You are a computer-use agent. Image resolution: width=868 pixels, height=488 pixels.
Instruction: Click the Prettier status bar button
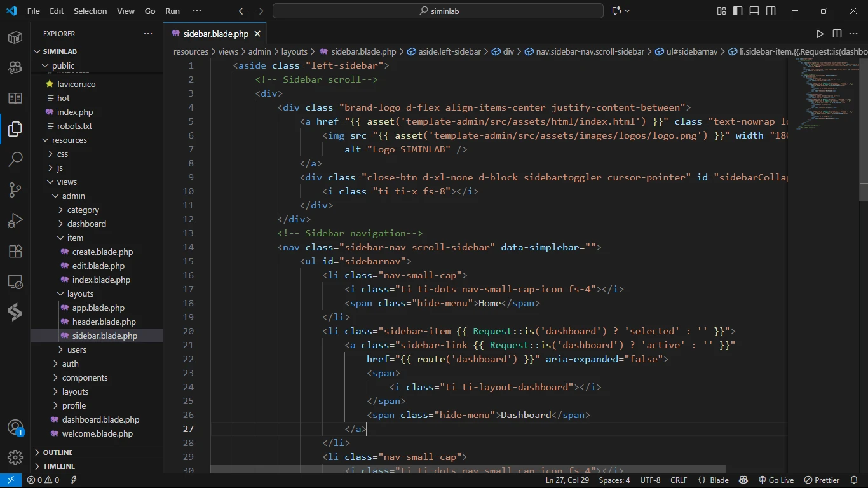point(822,480)
